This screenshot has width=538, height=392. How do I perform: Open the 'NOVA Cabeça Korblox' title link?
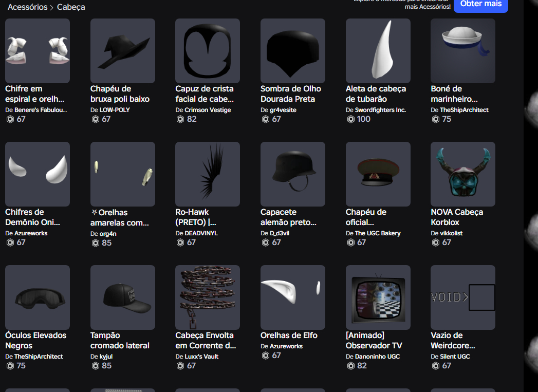[x=457, y=217]
